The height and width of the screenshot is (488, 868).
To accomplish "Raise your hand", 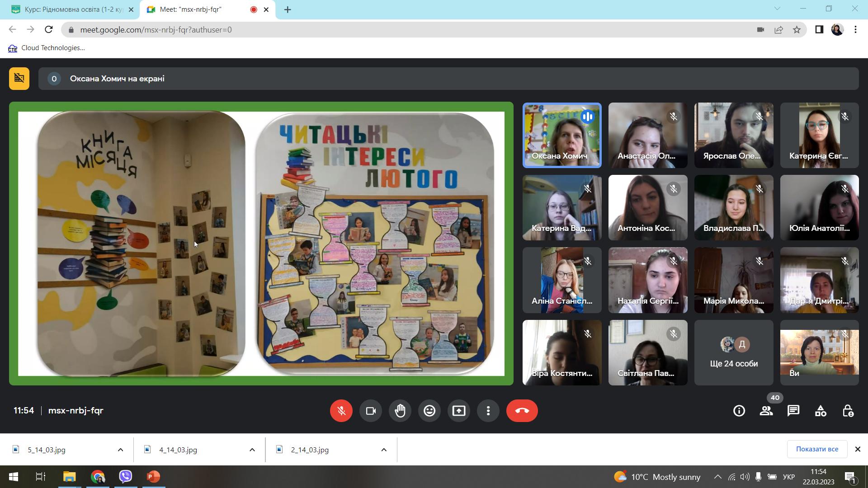I will [400, 411].
